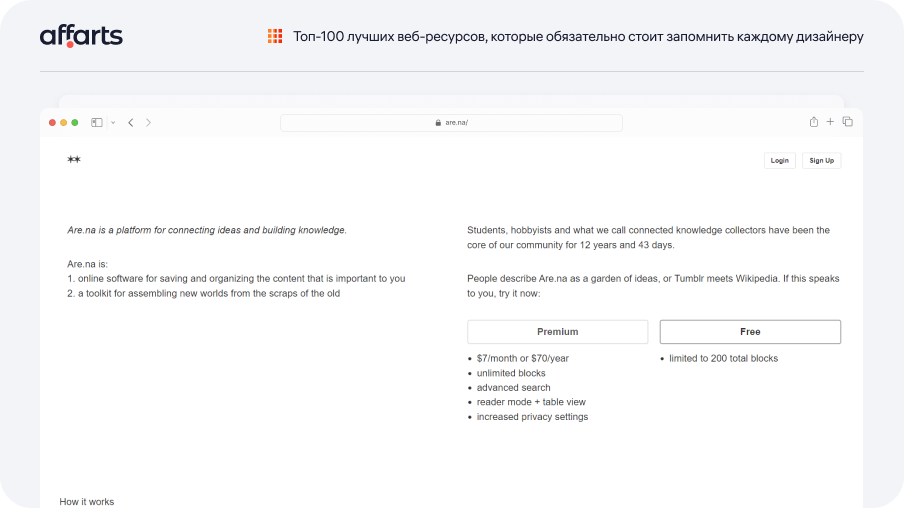
Task: Click "increased privacy settings" bullet
Action: click(x=532, y=417)
